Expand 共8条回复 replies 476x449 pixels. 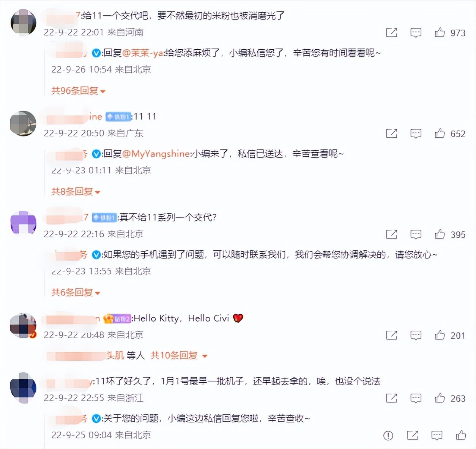pyautogui.click(x=76, y=192)
